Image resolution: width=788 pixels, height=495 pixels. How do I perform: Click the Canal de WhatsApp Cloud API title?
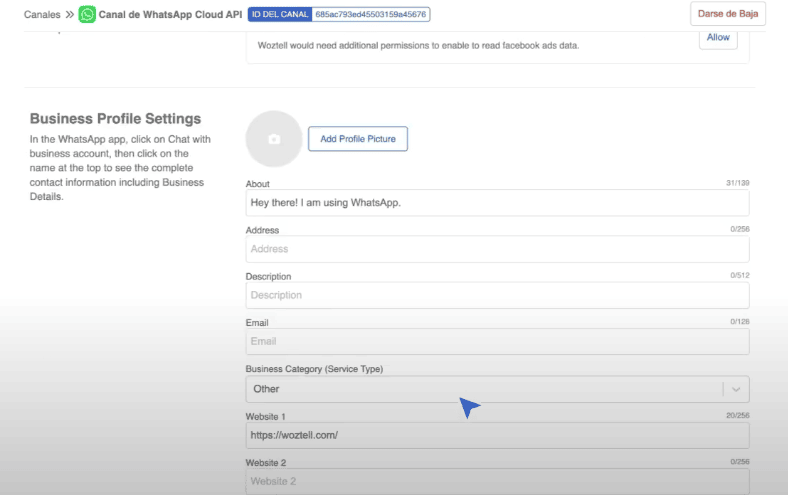tap(170, 15)
